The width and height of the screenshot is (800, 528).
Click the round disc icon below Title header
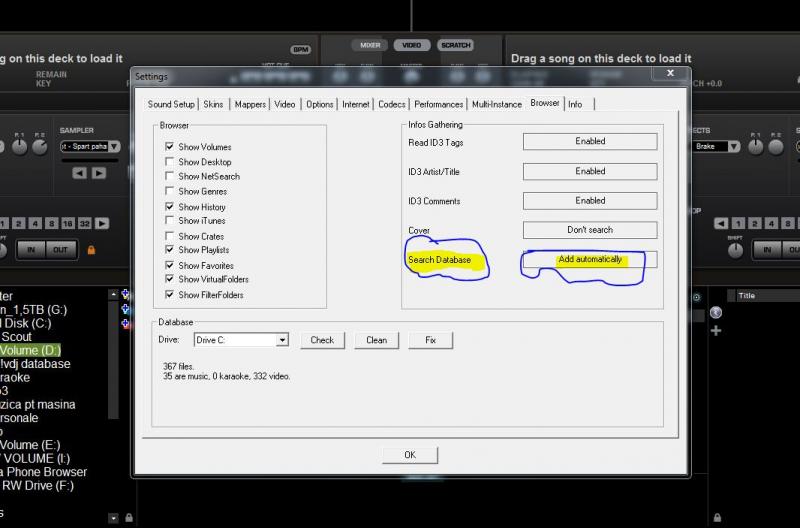(x=716, y=313)
